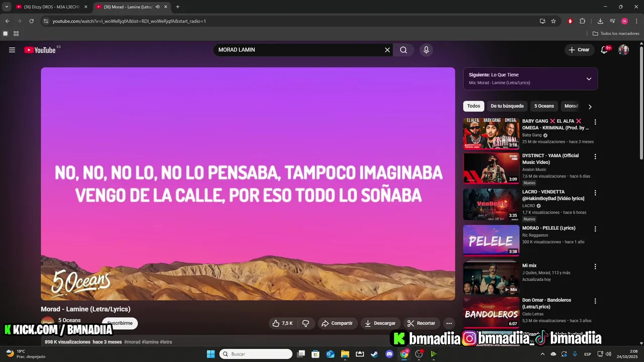Viewport: 644px width, 362px height.
Task: Open options for LACRO VENDETTA video
Action: (x=595, y=193)
